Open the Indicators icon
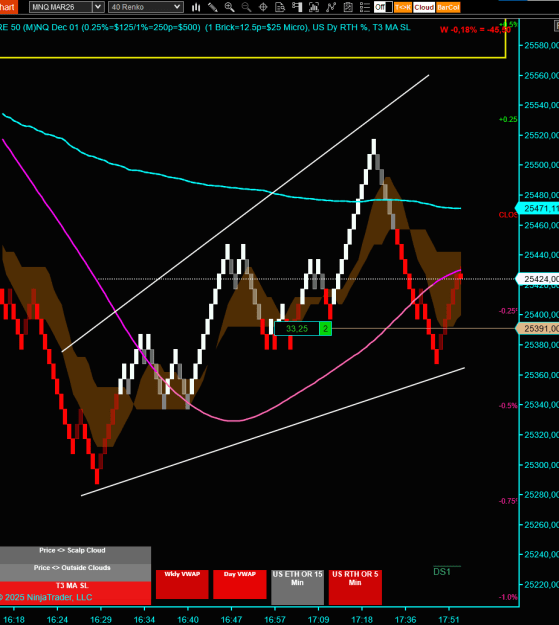The image size is (559, 625). click(x=331, y=7)
